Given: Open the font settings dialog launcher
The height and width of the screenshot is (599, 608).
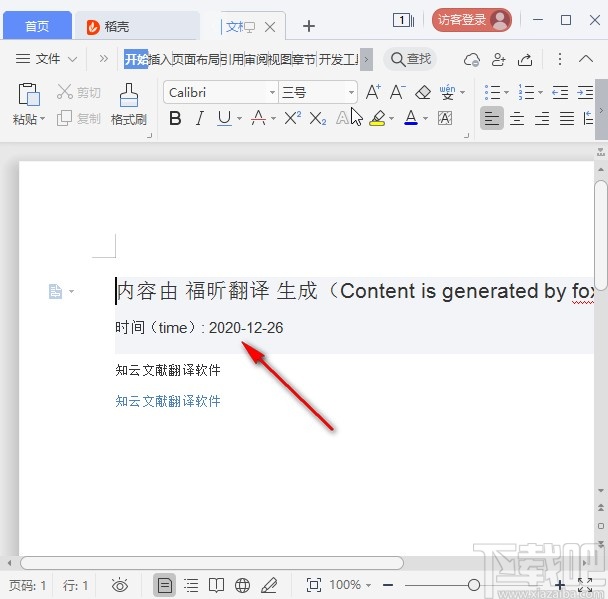Looking at the screenshot, I should pos(466,135).
